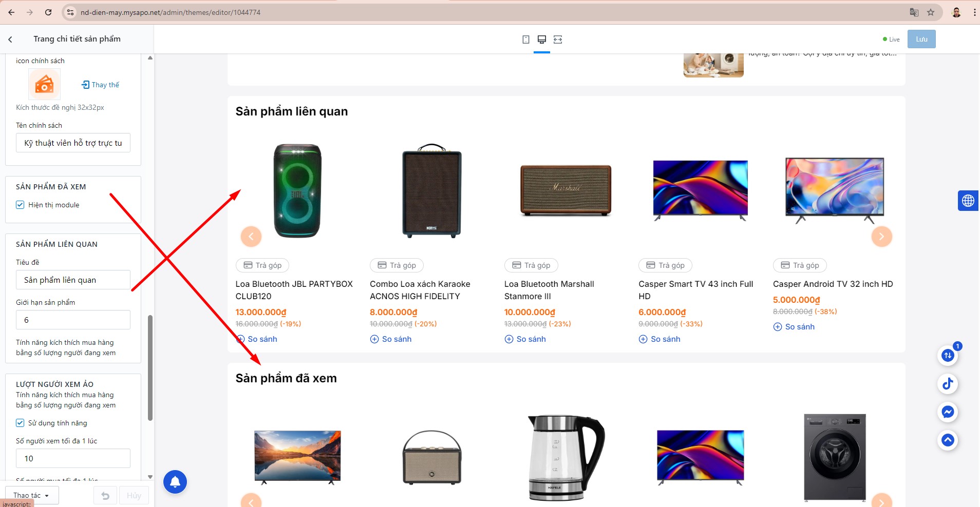Click the globe language icon
The width and height of the screenshot is (980, 507).
pyautogui.click(x=968, y=201)
